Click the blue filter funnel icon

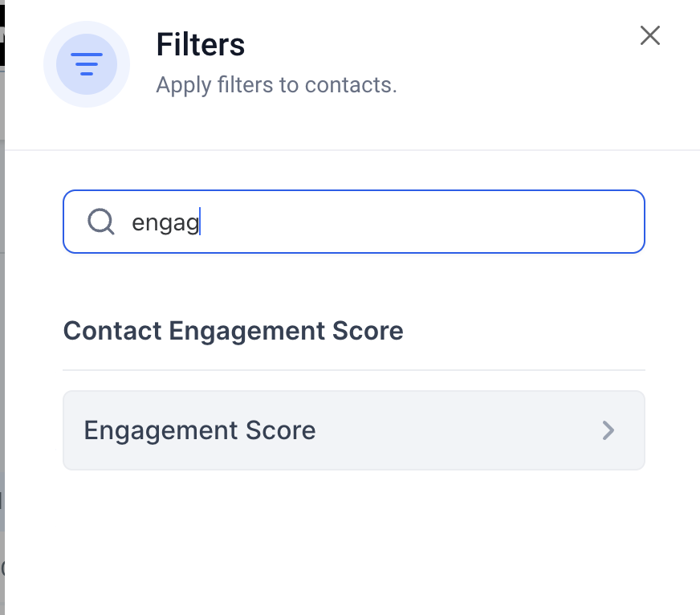[87, 63]
